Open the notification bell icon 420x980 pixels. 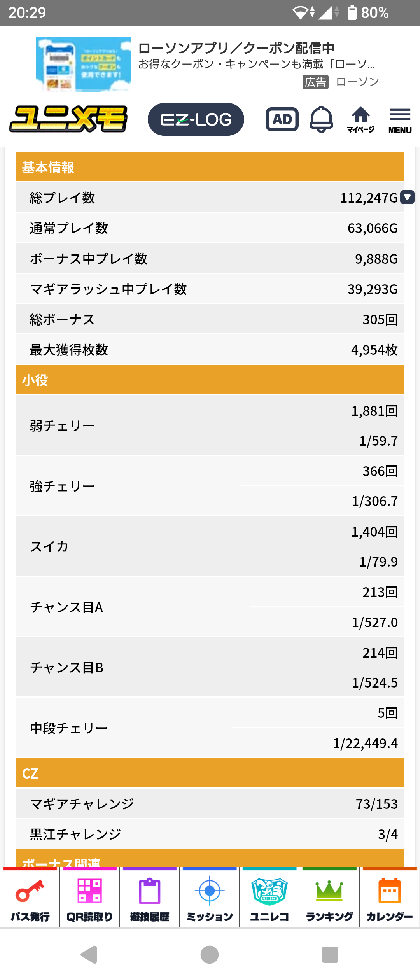coord(321,119)
